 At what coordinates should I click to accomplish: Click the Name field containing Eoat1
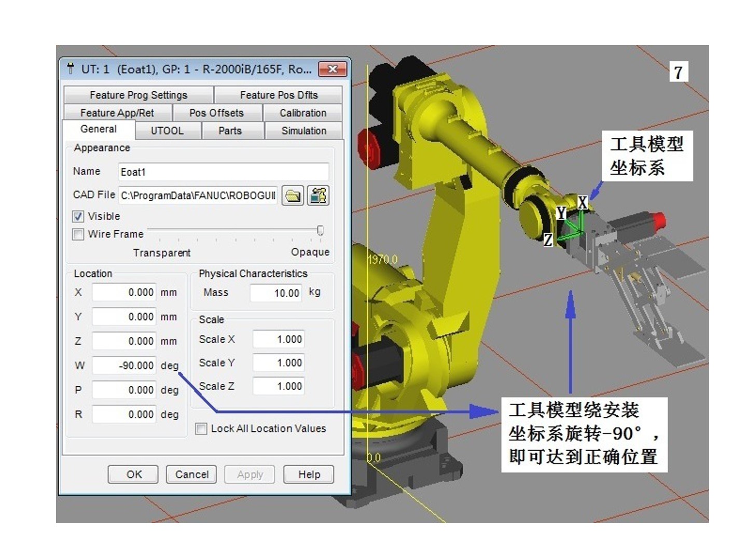click(x=224, y=172)
